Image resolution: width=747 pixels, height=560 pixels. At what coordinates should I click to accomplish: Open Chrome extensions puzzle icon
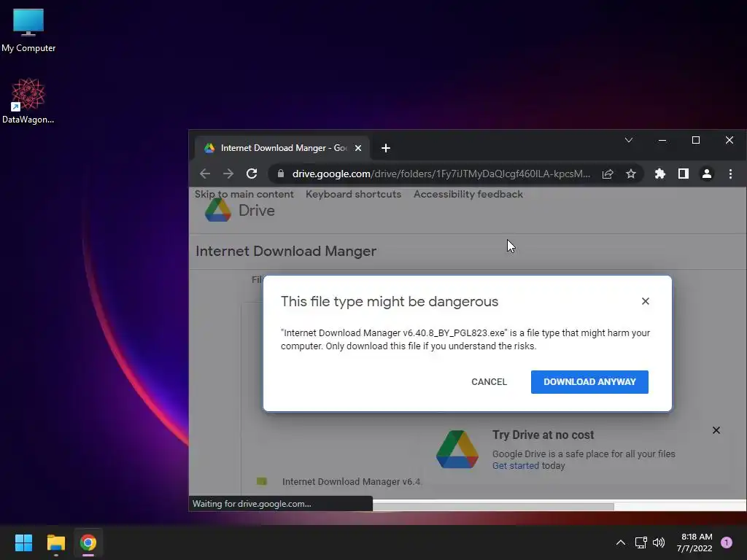(659, 174)
